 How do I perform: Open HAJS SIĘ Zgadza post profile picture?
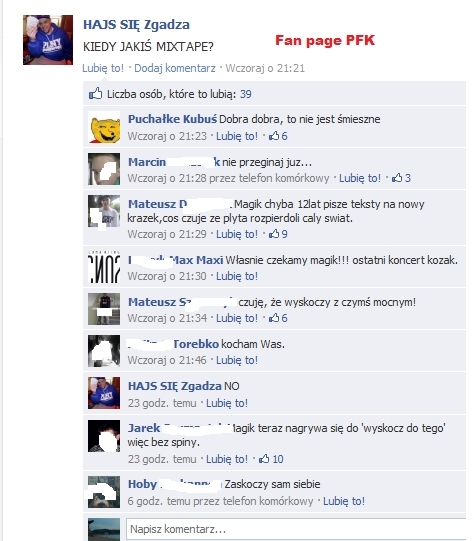coord(48,40)
